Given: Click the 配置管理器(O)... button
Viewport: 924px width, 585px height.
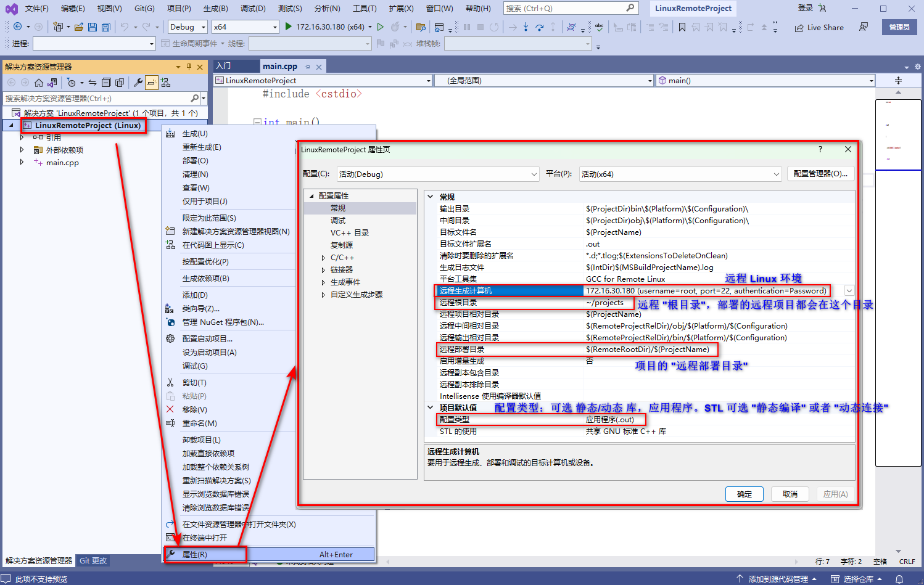Looking at the screenshot, I should pyautogui.click(x=820, y=174).
